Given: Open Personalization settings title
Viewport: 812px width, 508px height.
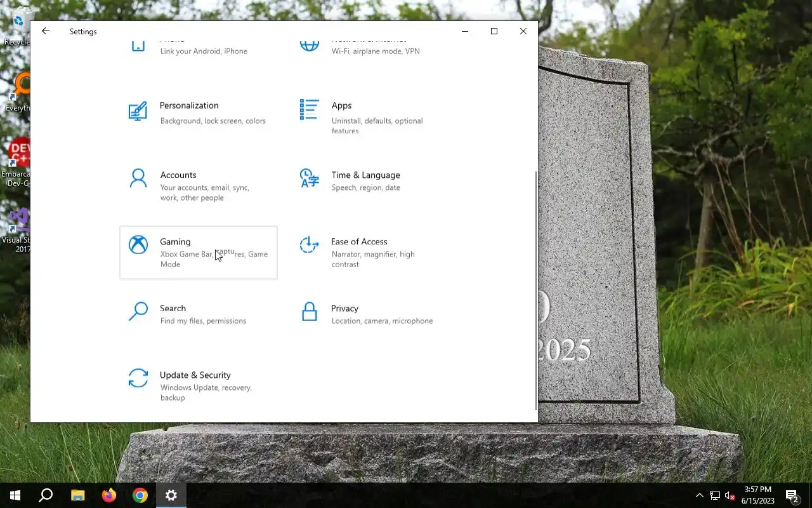Looking at the screenshot, I should (x=189, y=105).
